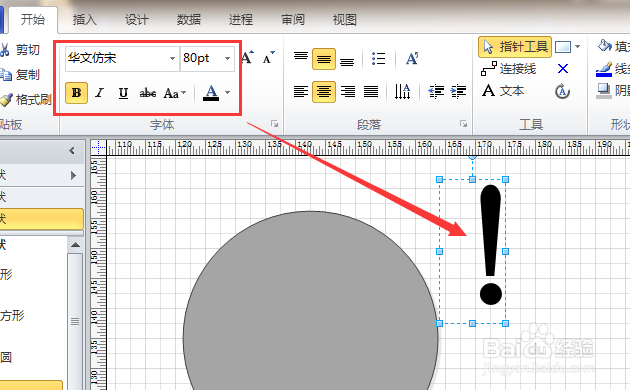Open the font name dropdown arrow
Image resolution: width=630 pixels, height=390 pixels.
172,58
